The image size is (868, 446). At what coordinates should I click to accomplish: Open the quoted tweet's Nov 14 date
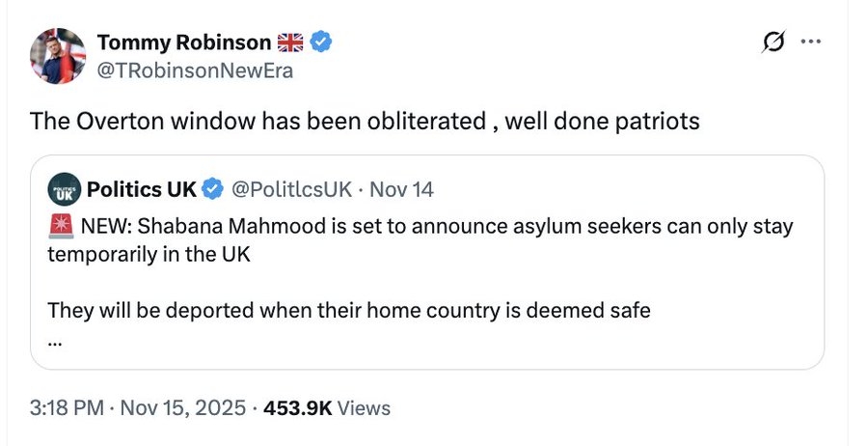pyautogui.click(x=402, y=189)
